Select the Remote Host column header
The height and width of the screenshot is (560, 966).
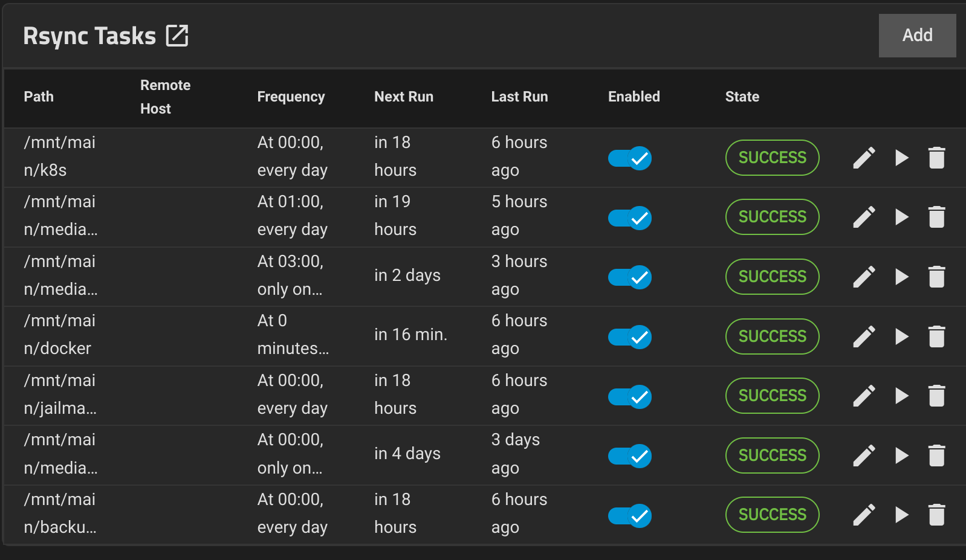[165, 97]
